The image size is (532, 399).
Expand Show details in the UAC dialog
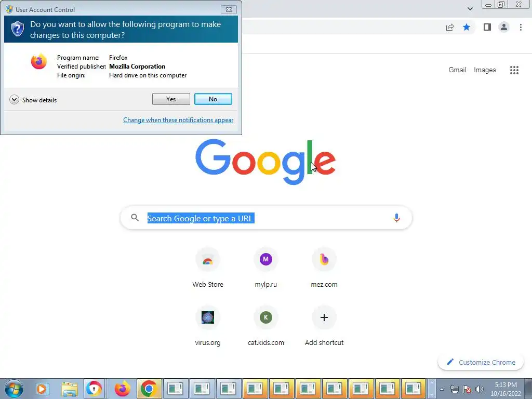[x=33, y=100]
